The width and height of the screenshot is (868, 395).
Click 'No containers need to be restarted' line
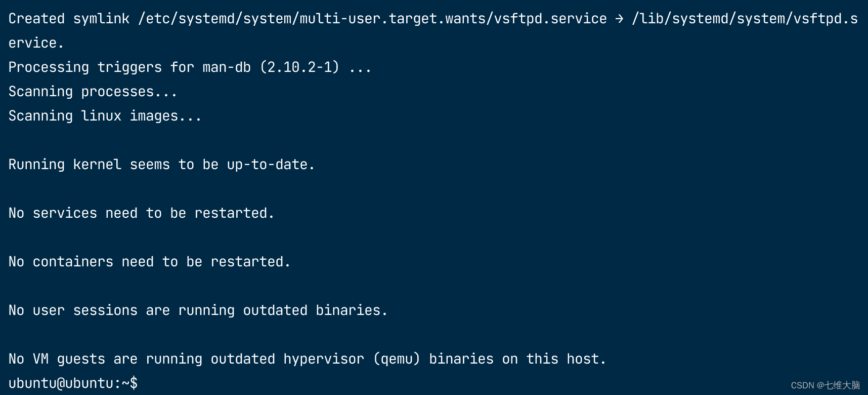150,262
